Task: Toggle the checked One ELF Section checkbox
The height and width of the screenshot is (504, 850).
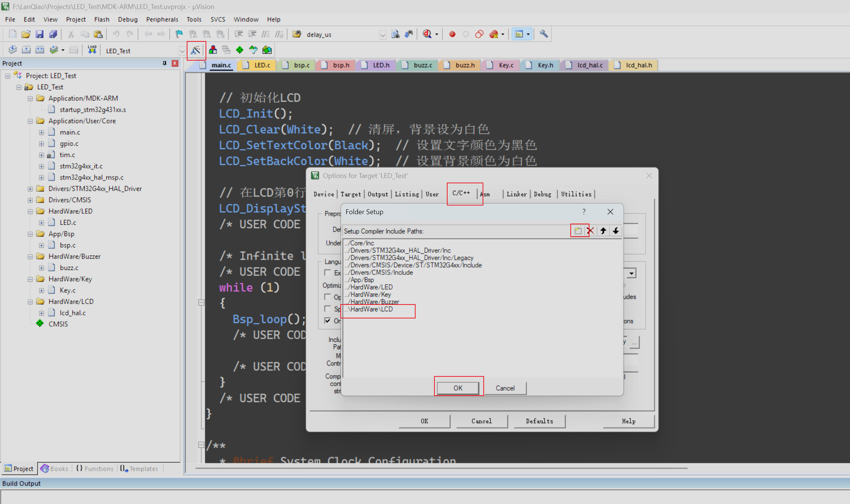Action: (328, 321)
